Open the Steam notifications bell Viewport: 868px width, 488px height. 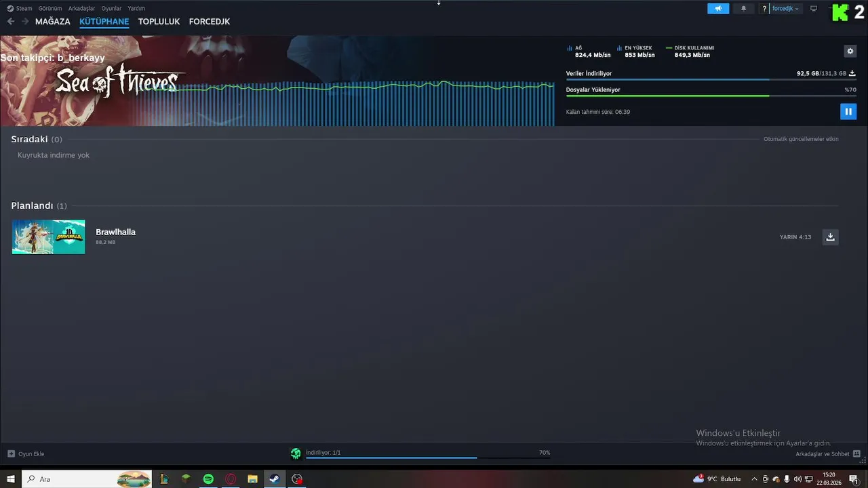743,9
